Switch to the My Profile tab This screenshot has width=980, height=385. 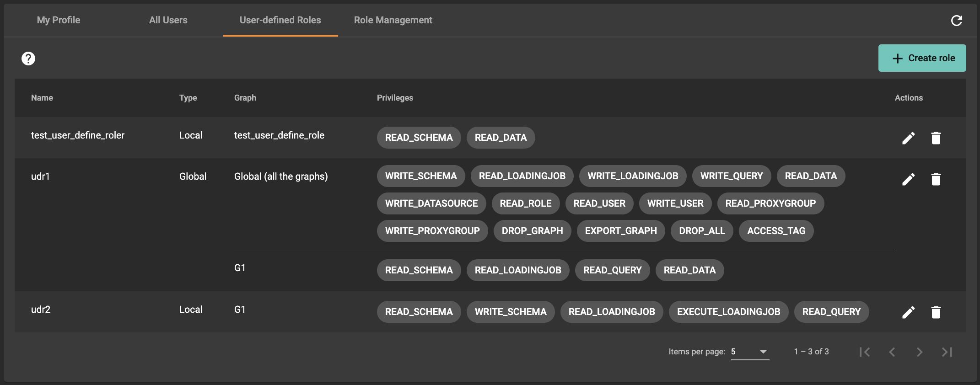coord(59,20)
